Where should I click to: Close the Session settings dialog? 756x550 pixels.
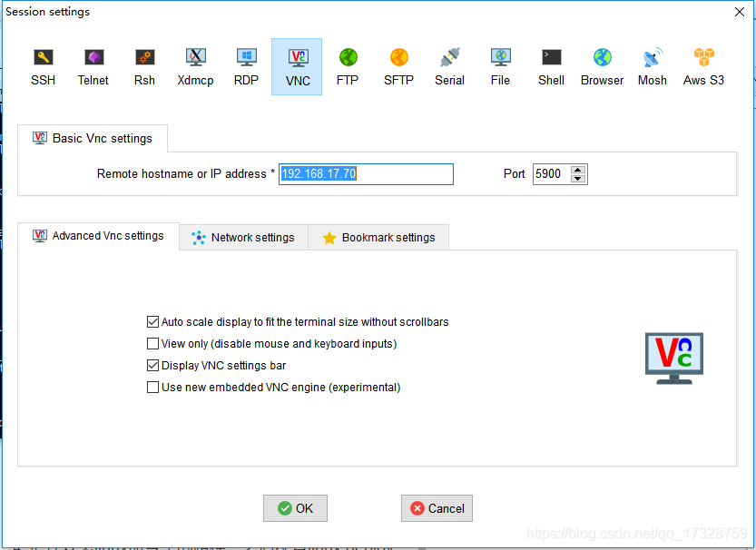(x=740, y=12)
